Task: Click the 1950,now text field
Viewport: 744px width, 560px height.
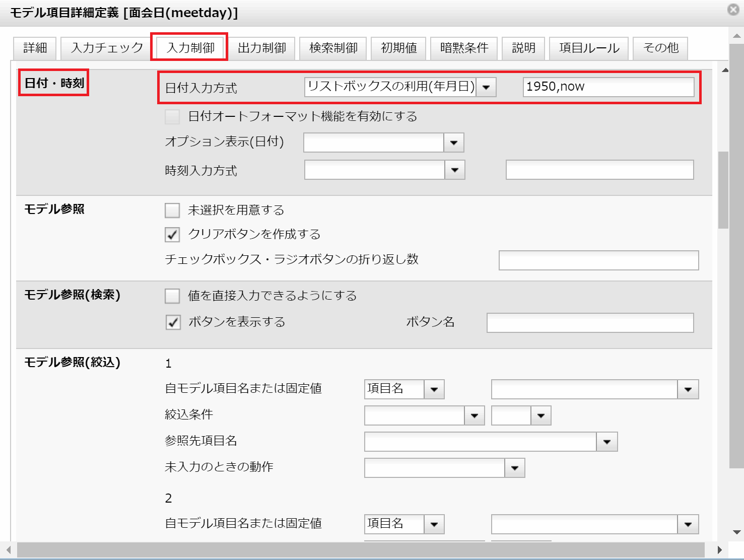Action: coord(608,87)
